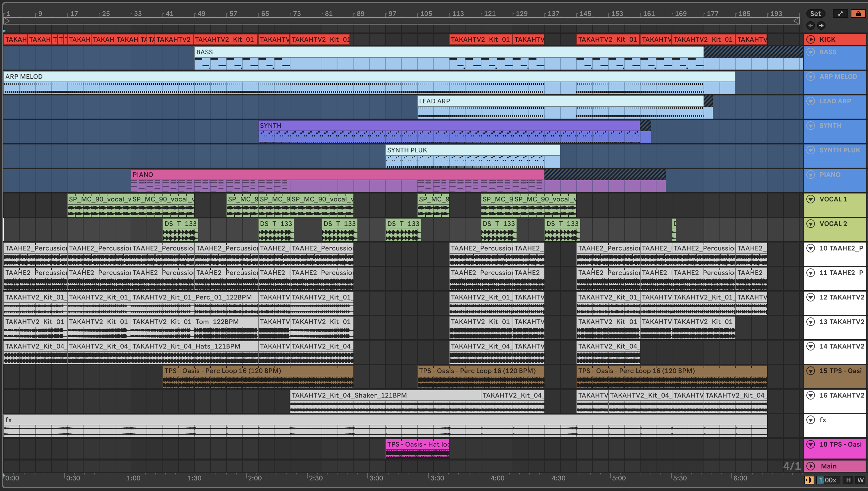Click the Set locator button

[815, 14]
